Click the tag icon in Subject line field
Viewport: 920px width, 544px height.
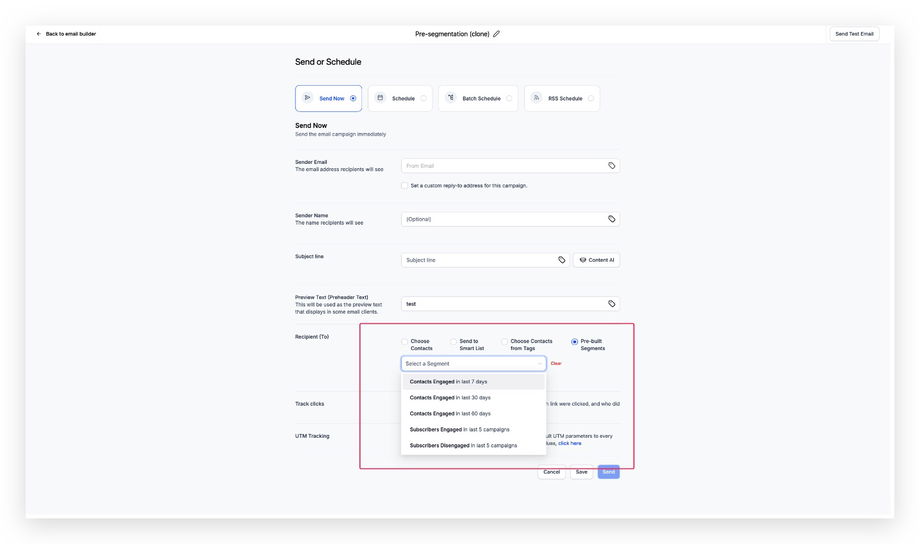(x=562, y=260)
